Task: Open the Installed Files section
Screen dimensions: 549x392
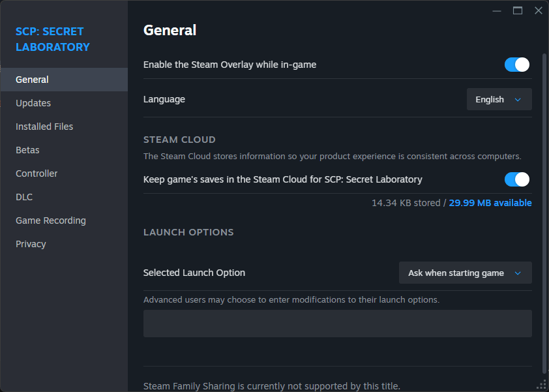Action: [x=64, y=127]
